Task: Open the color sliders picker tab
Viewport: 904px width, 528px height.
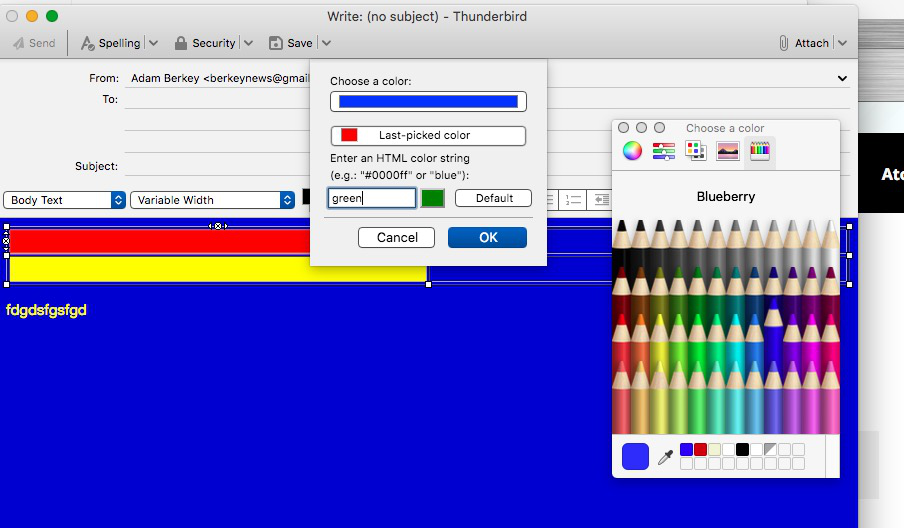Action: (664, 151)
